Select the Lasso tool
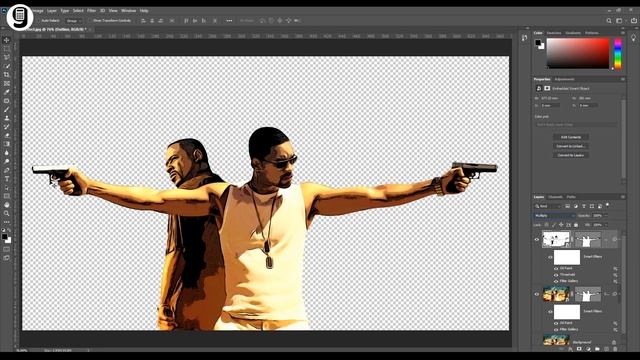This screenshot has height=360, width=640. 7,58
